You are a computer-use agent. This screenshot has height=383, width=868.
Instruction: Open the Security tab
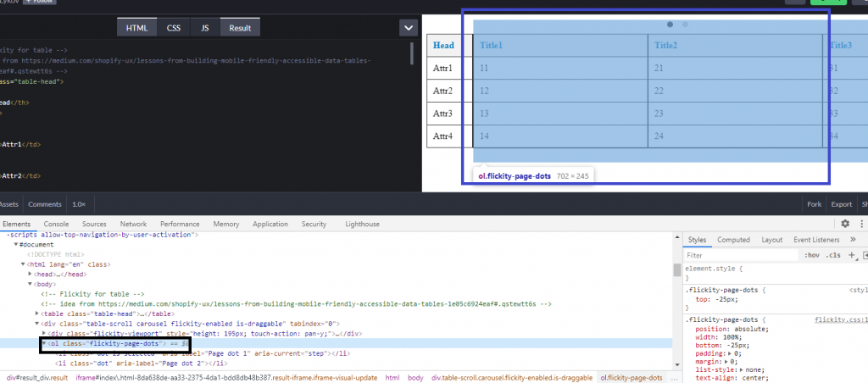coord(314,225)
